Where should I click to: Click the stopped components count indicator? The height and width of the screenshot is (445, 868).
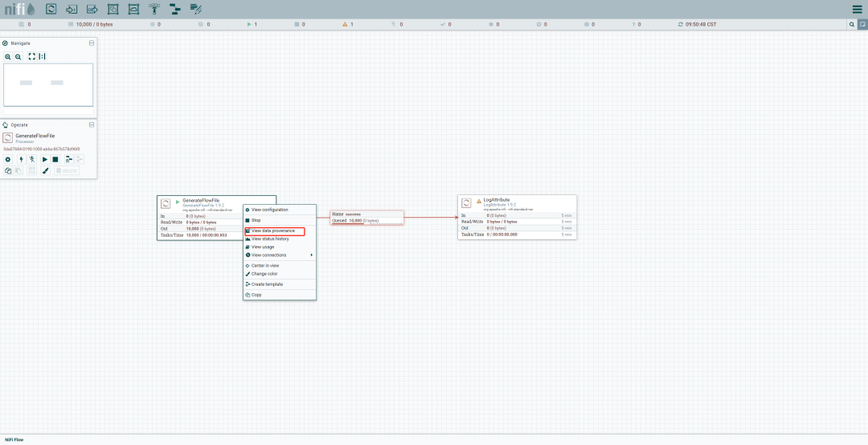pyautogui.click(x=300, y=24)
